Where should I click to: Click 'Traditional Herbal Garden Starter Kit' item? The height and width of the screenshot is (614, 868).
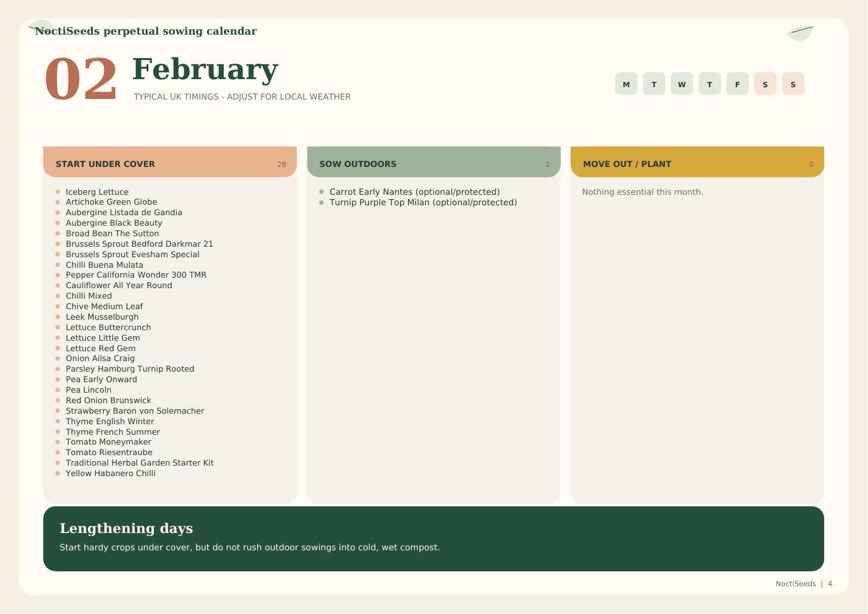tap(140, 463)
